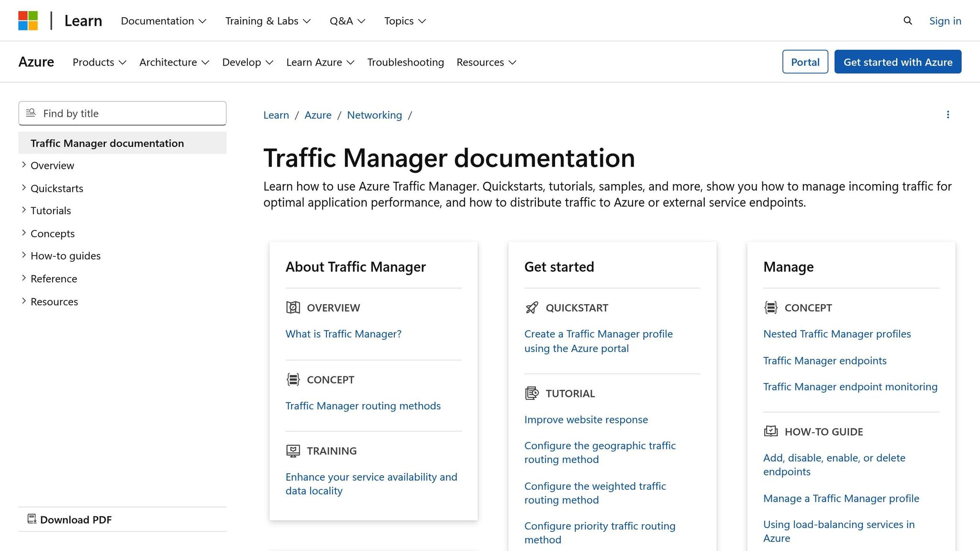Open the Documentation dropdown menu
The height and width of the screenshot is (551, 980).
coord(164,21)
